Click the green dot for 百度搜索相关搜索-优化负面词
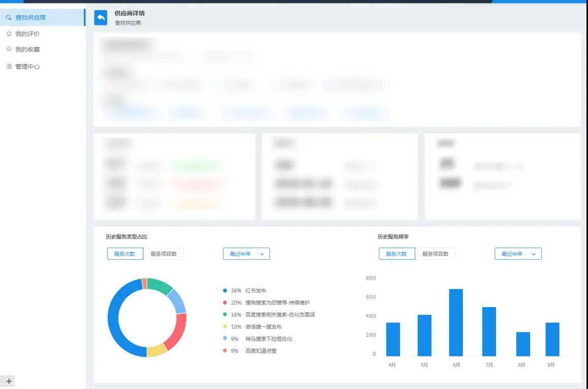588x389 pixels. [225, 314]
